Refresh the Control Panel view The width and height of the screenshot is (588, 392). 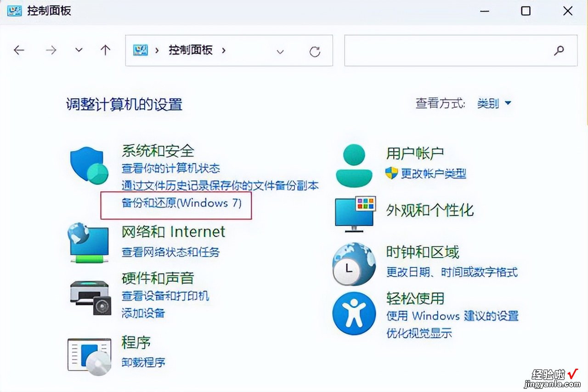tap(315, 51)
